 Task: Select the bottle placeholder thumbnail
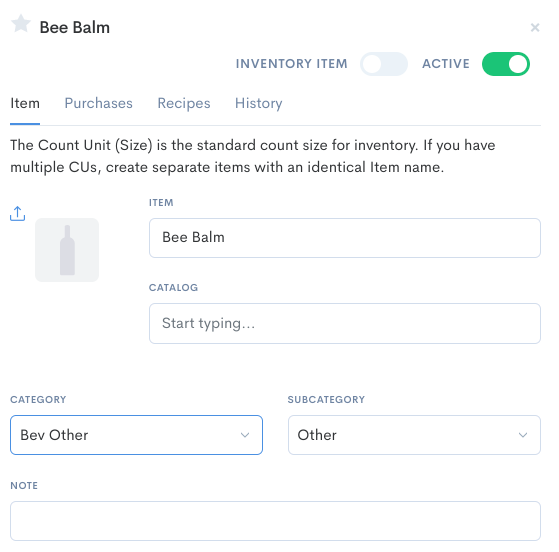point(67,250)
